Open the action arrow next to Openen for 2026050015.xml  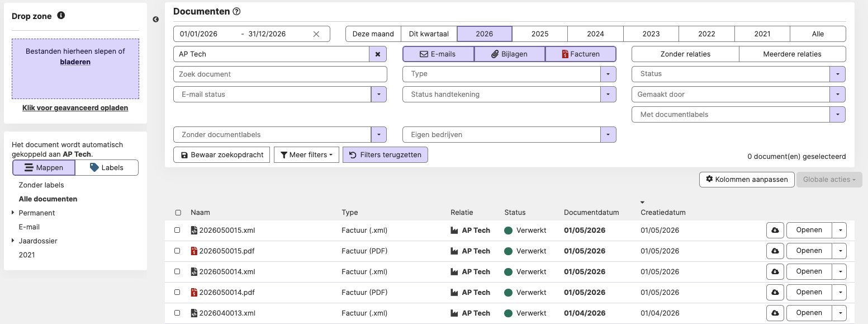tap(839, 231)
